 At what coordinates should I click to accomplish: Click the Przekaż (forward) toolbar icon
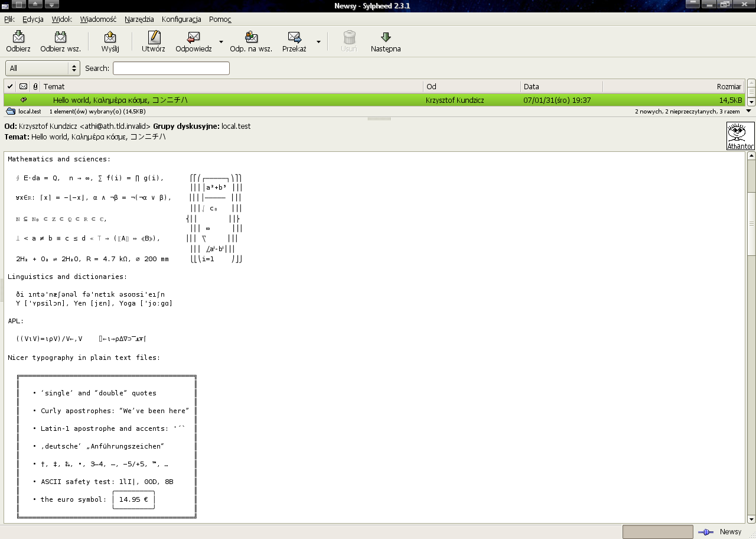pyautogui.click(x=294, y=37)
